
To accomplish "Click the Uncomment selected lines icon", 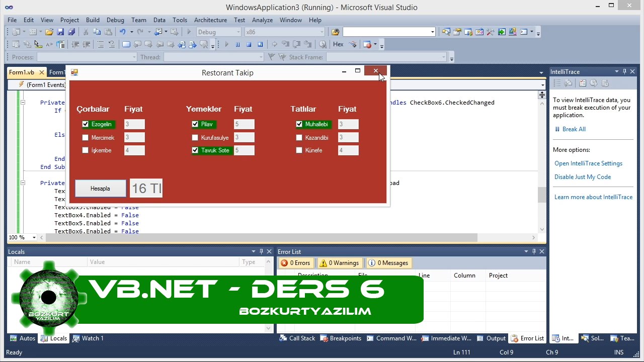I will coord(111,44).
